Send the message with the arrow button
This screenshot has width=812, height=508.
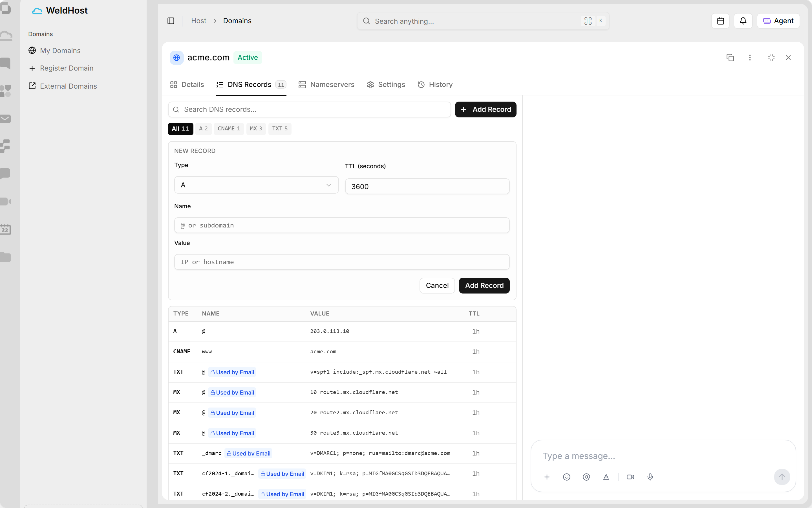click(x=782, y=477)
